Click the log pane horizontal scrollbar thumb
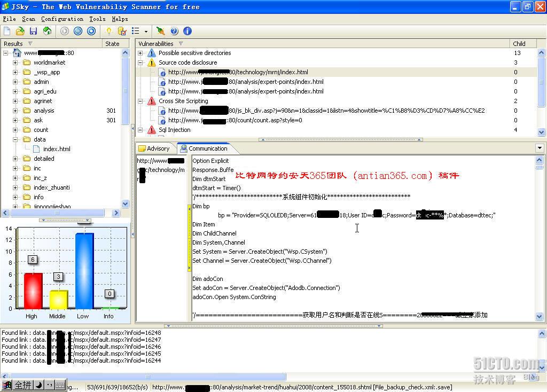Screen dimensions: 547x392 point(147,377)
